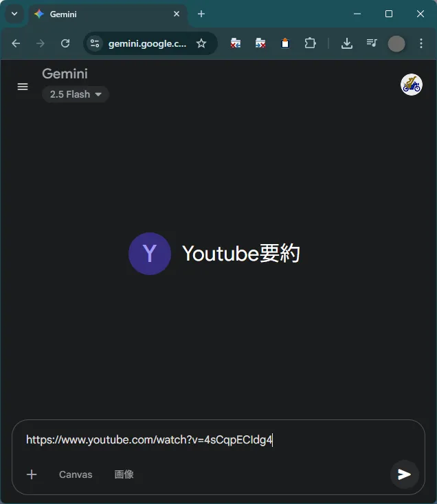Open Chrome three-dot menu
The image size is (437, 504).
[421, 43]
